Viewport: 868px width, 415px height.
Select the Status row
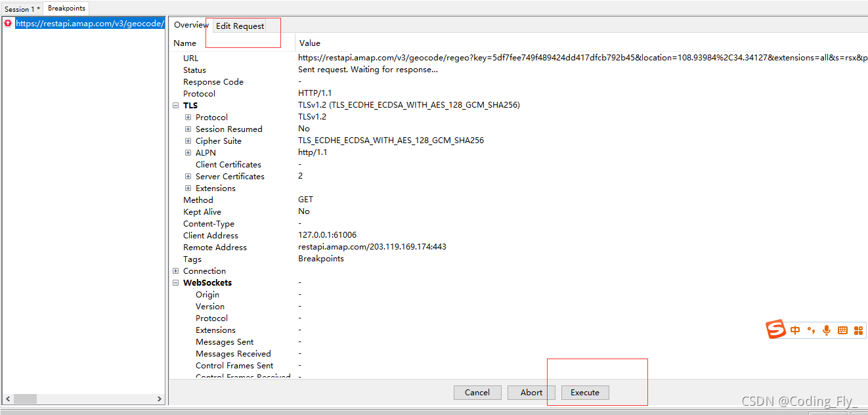pyautogui.click(x=519, y=70)
